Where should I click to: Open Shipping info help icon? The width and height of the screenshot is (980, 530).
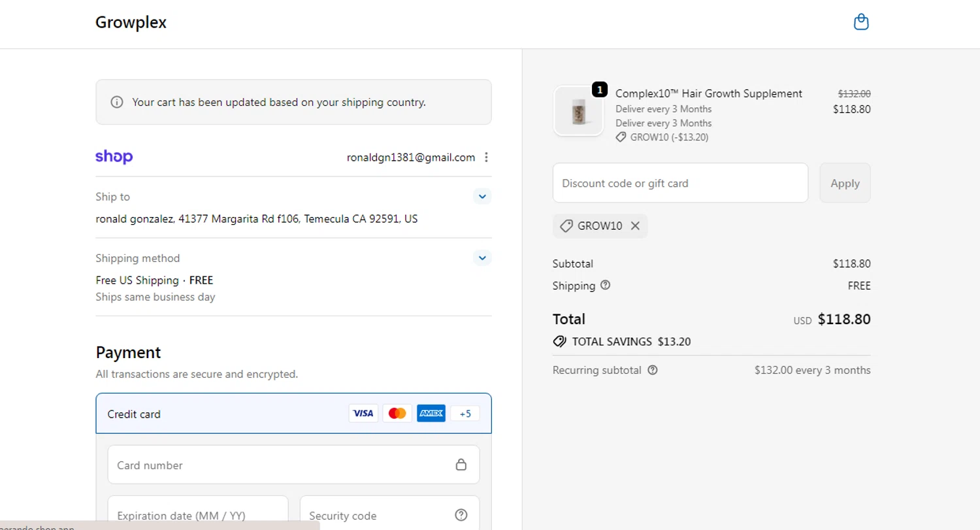tap(605, 285)
